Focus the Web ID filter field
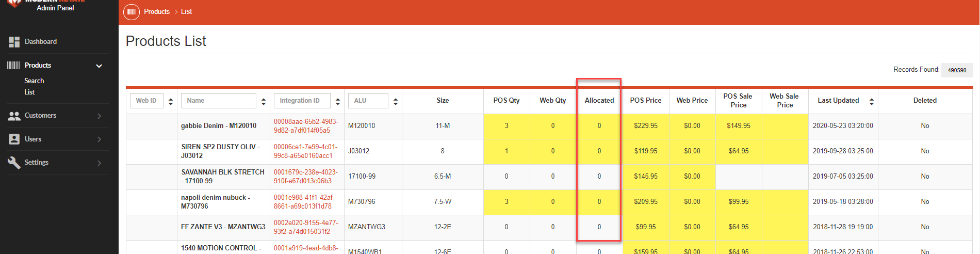This screenshot has height=254, width=980. point(146,101)
